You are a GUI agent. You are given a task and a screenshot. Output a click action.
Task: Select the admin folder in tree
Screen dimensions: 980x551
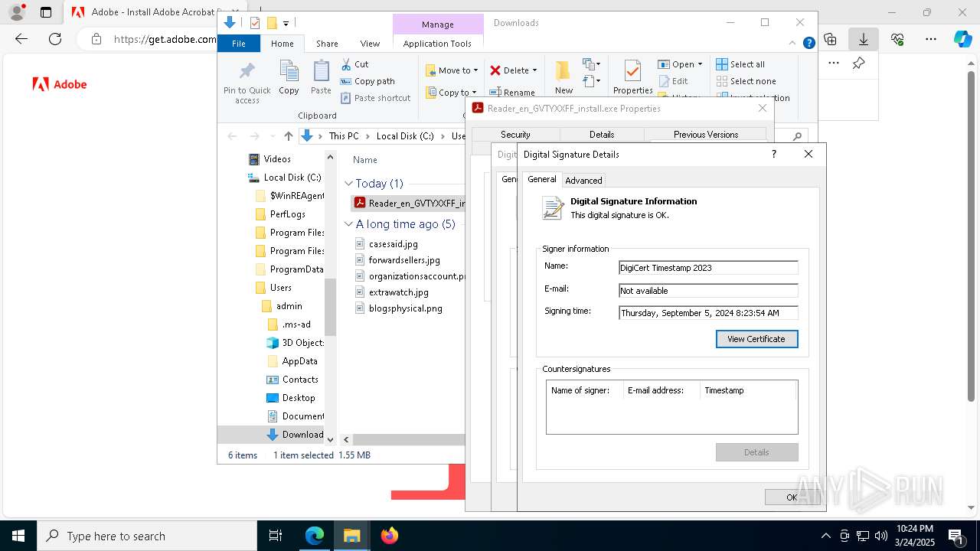(282, 306)
